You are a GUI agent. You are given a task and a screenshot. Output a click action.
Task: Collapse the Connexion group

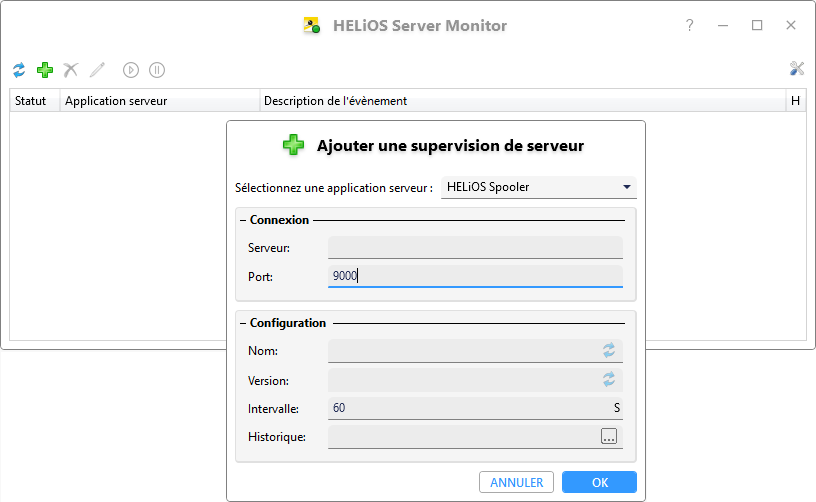pos(243,220)
